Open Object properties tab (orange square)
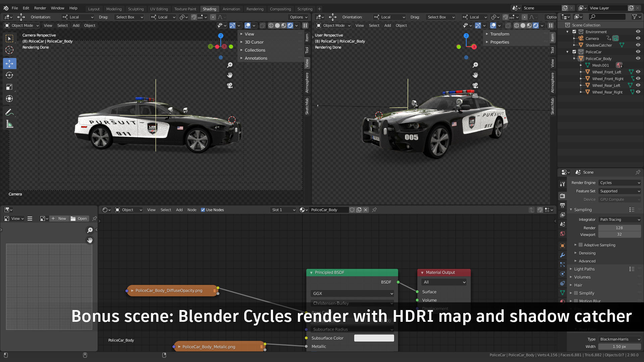 (562, 246)
